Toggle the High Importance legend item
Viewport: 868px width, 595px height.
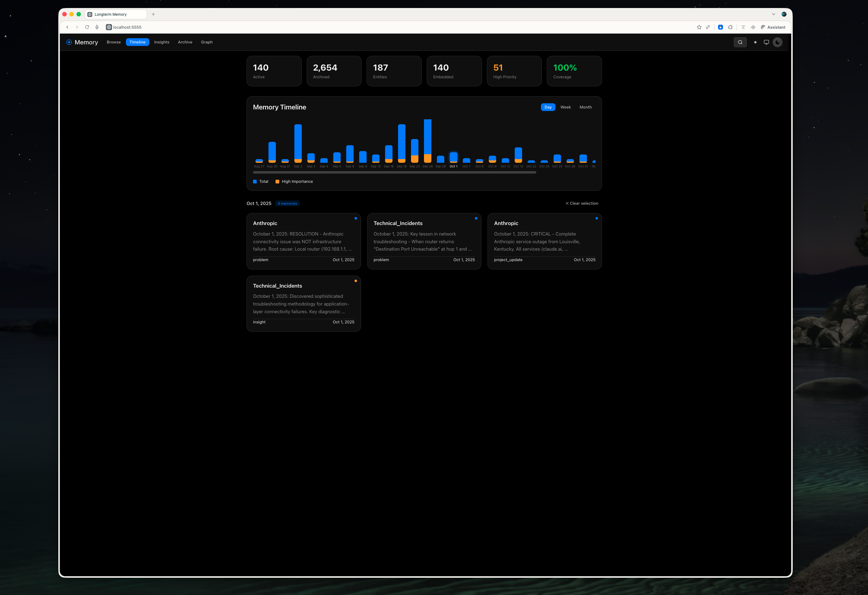[294, 181]
